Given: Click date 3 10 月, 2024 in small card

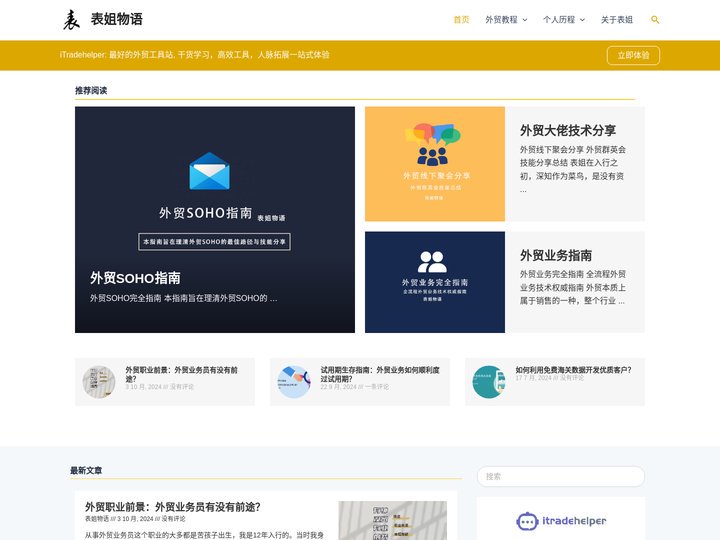Looking at the screenshot, I should [x=144, y=387].
